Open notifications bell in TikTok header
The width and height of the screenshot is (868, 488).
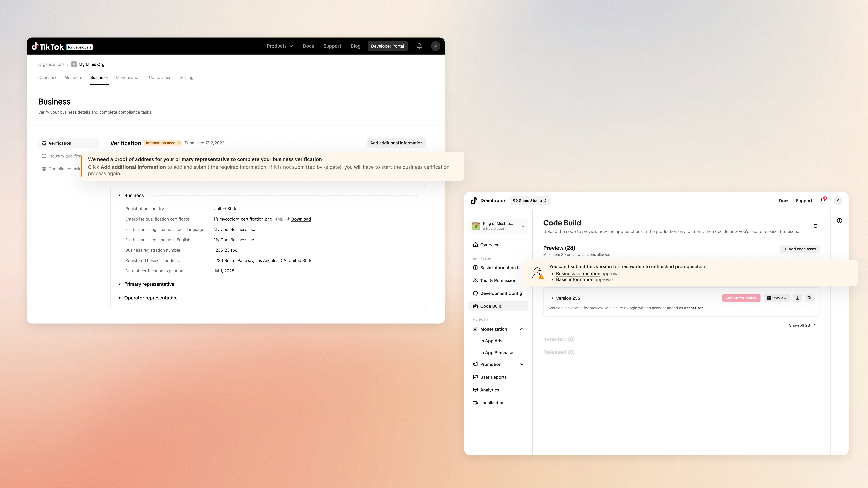[x=419, y=46]
